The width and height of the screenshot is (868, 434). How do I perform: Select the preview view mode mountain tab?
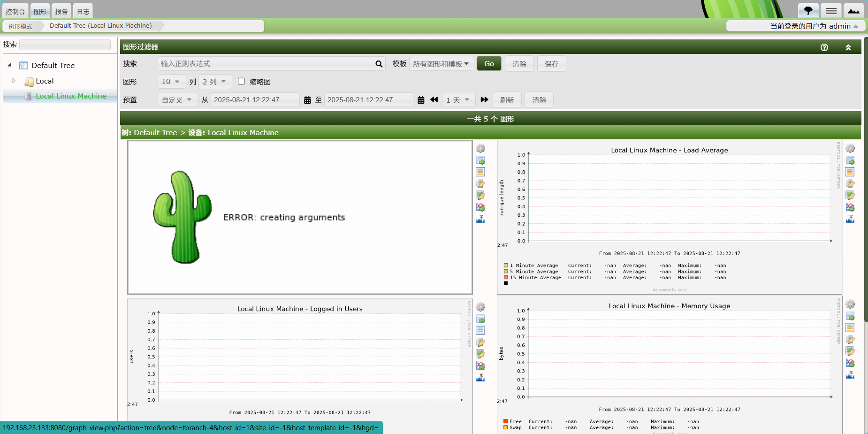[x=854, y=10]
